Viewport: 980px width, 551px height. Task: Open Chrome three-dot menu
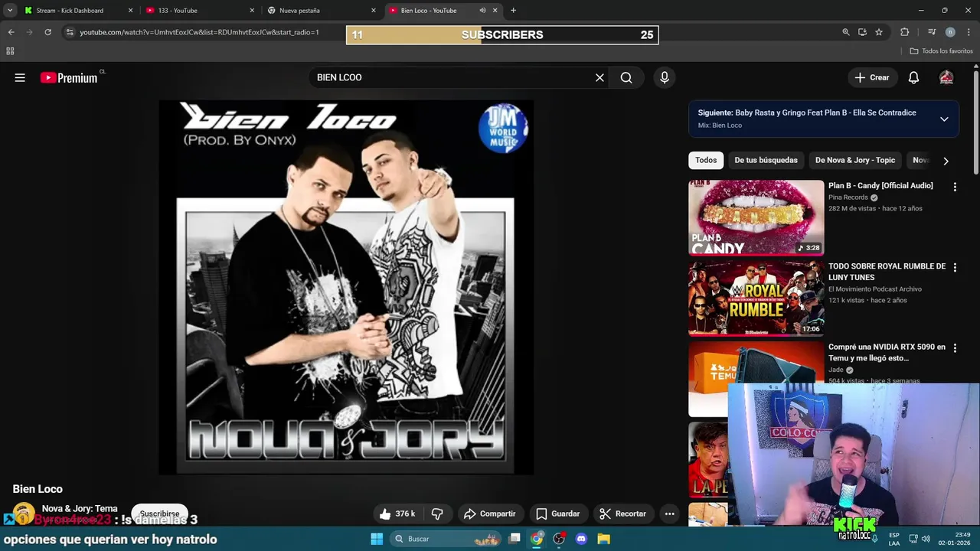pyautogui.click(x=969, y=32)
